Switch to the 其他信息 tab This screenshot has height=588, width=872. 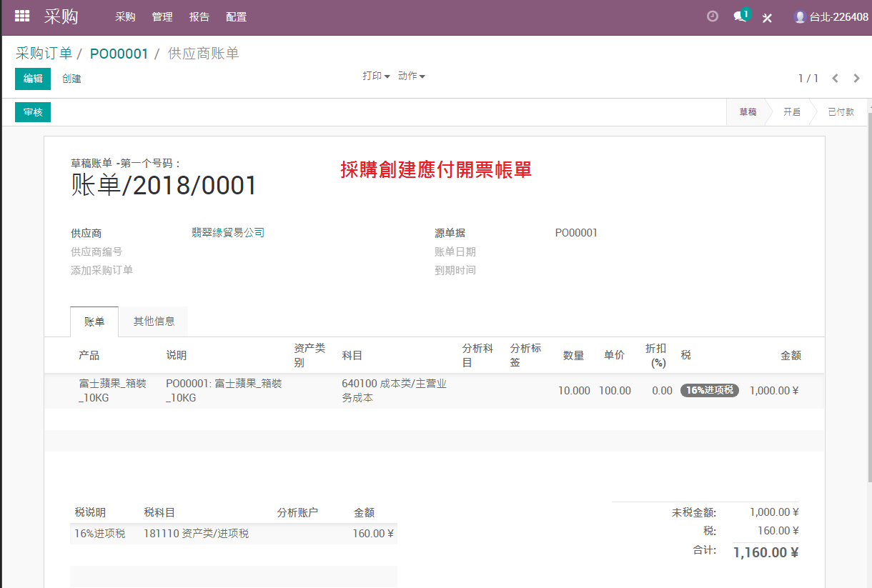[x=154, y=322]
